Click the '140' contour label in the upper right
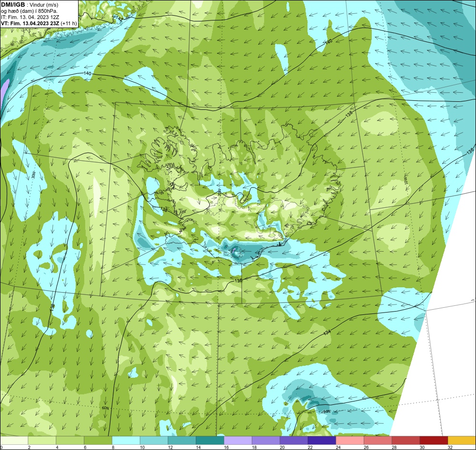Image resolution: width=476 pixels, height=450 pixels. [x=328, y=42]
